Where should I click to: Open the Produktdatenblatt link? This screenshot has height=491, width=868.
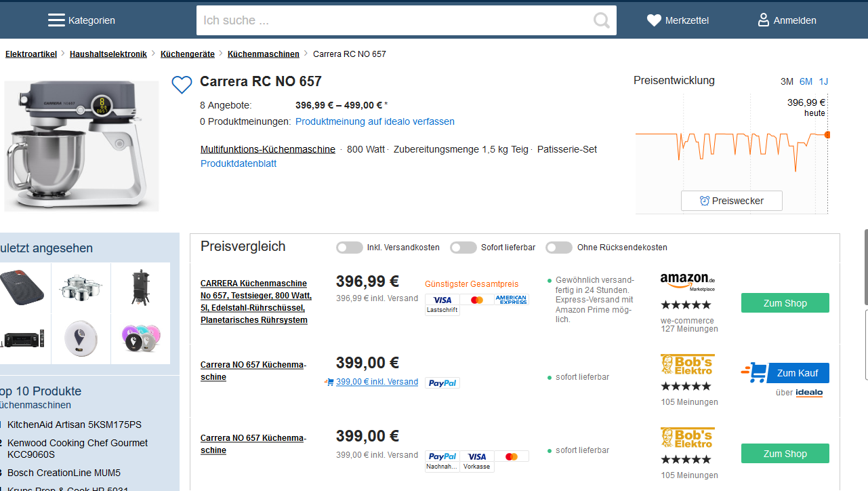tap(239, 163)
